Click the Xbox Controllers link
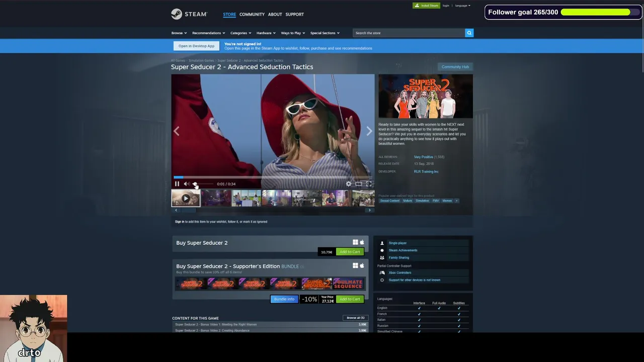 400,273
